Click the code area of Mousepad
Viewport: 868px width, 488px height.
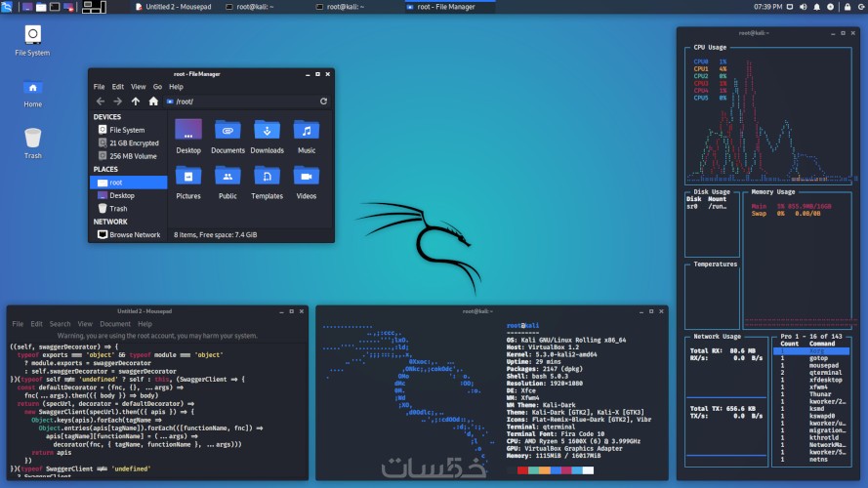(157, 410)
